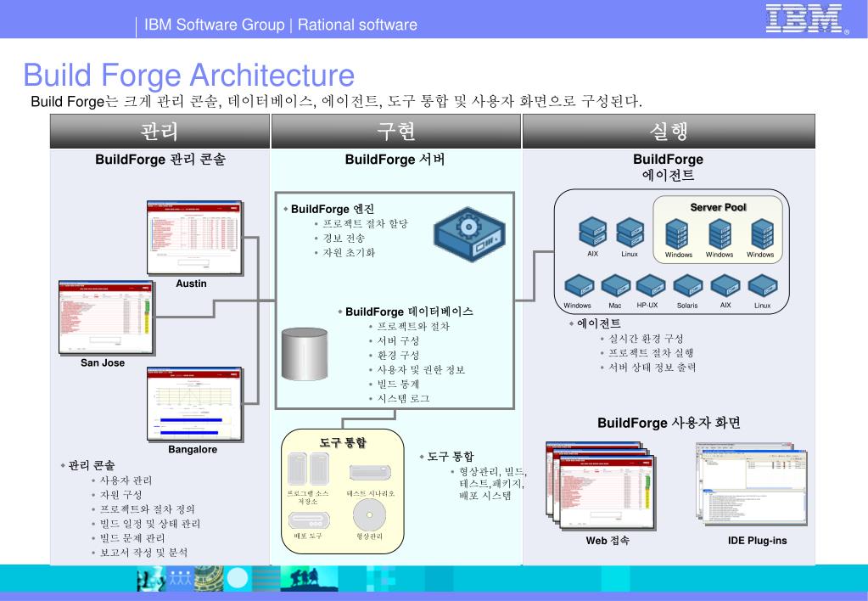Click the "BuildForge 사용자 화면" heading
The image size is (868, 601).
click(x=669, y=423)
